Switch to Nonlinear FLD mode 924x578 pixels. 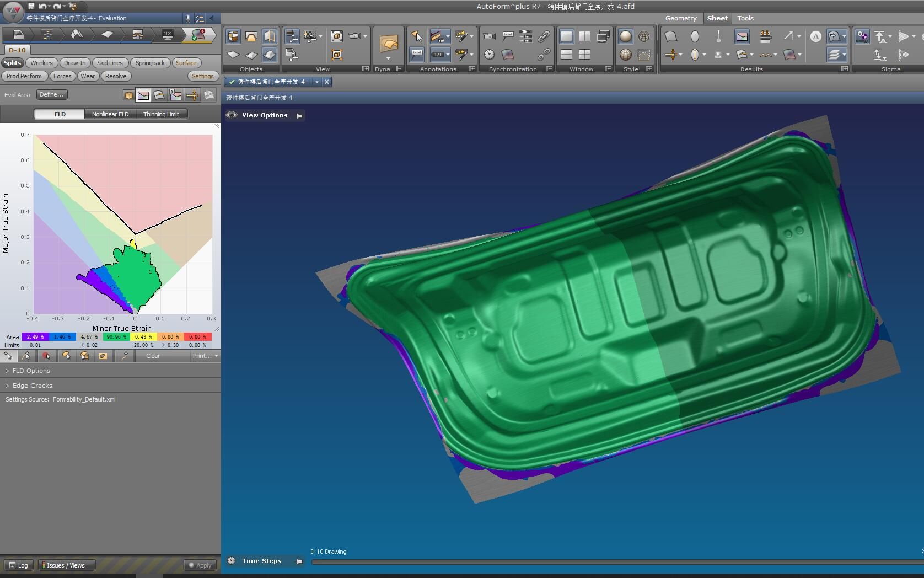point(110,114)
